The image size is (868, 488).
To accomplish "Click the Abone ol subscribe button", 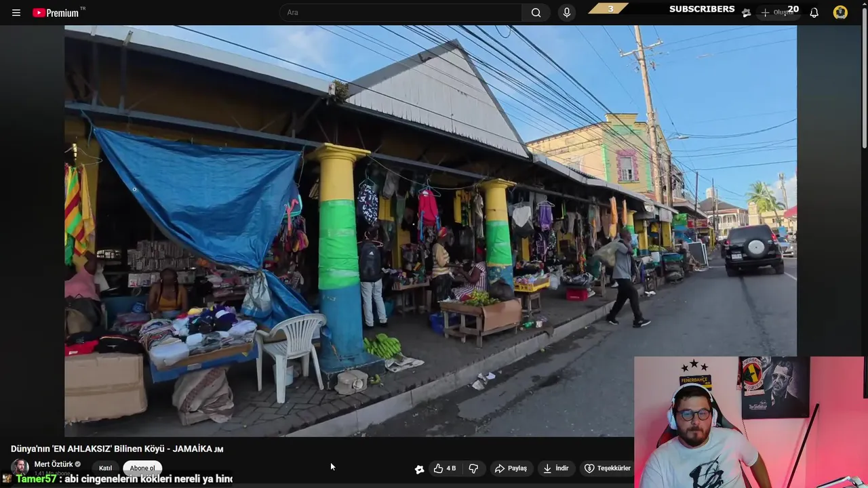I will [x=142, y=468].
